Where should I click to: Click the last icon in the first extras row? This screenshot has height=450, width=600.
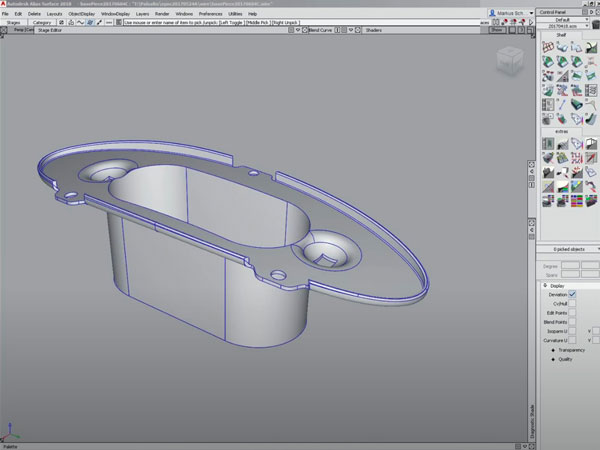pyautogui.click(x=590, y=144)
